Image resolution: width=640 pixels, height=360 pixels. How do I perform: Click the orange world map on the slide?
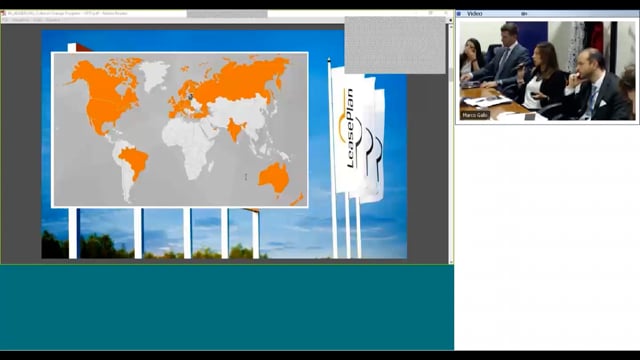[x=180, y=129]
